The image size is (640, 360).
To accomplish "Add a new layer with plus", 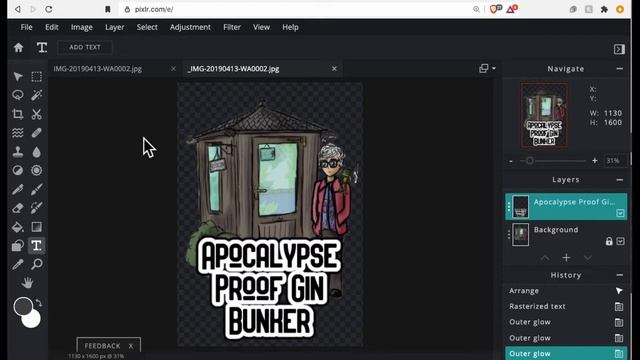I will [566, 258].
